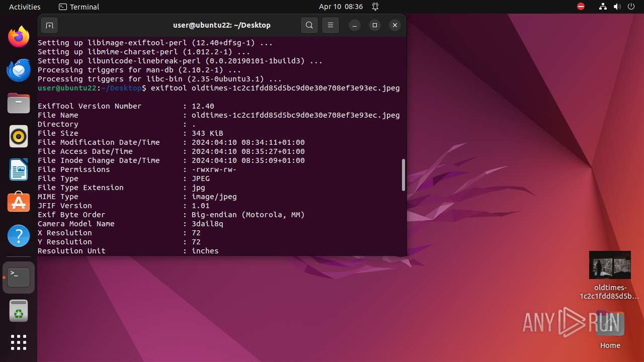Click the terminal title user@ubuntu22: ~/Desktop
This screenshot has height=362, width=644.
222,25
